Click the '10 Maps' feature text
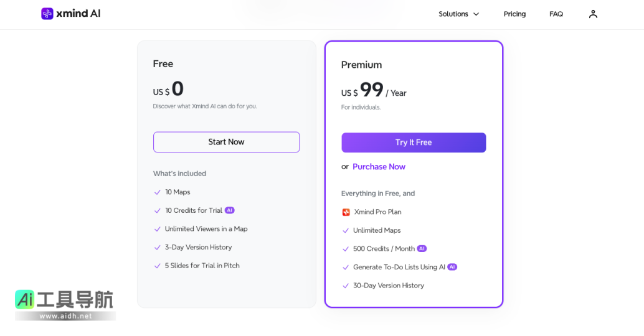Image resolution: width=644 pixels, height=336 pixels. (178, 192)
